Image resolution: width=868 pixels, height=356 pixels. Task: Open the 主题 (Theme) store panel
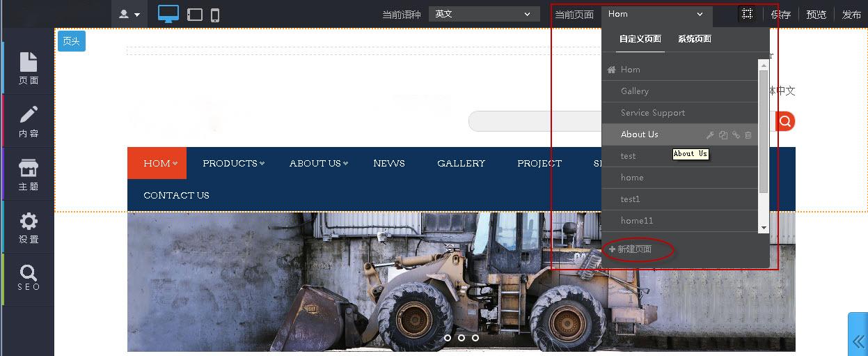[28, 174]
